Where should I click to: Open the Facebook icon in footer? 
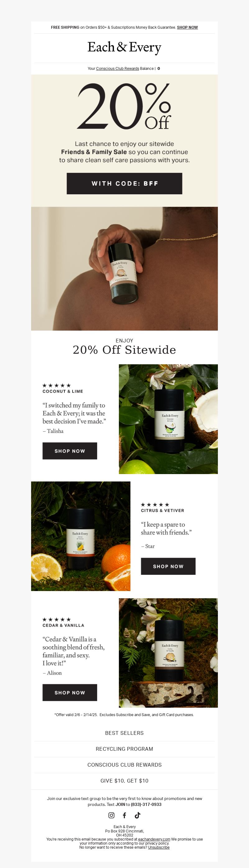[x=125, y=815]
